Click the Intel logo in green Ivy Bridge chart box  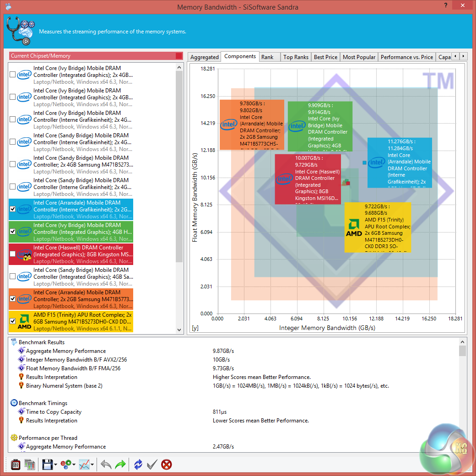[x=297, y=126]
